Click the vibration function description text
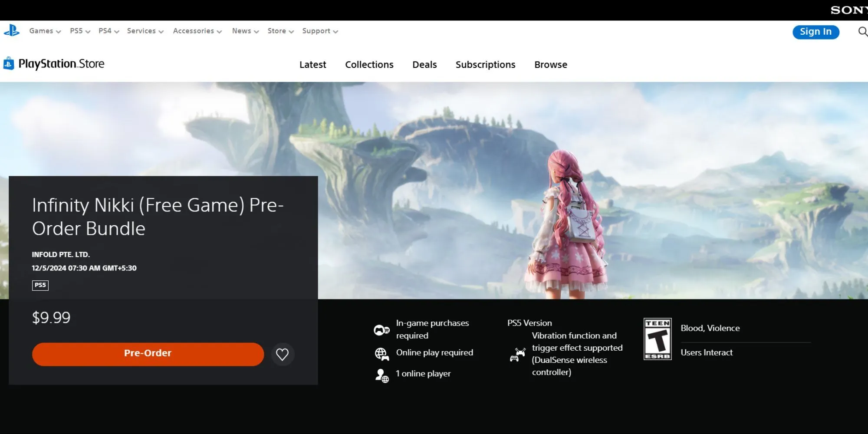This screenshot has width=868, height=434. [577, 354]
